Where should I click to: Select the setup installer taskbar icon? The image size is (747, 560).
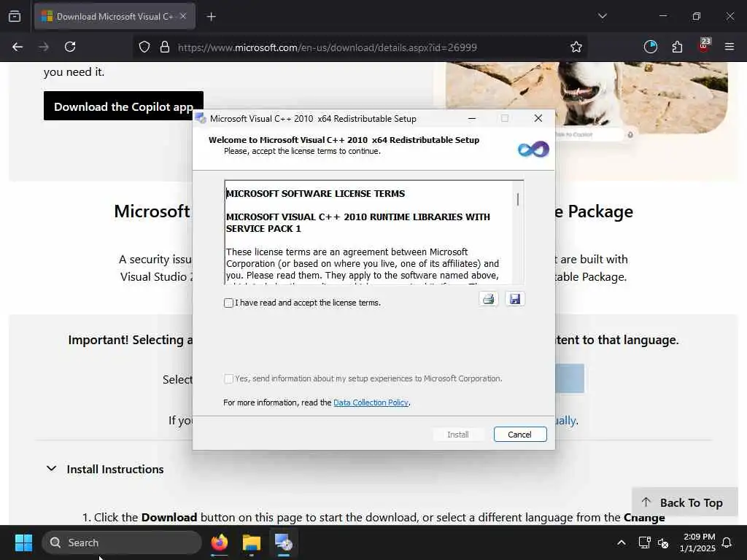point(283,542)
